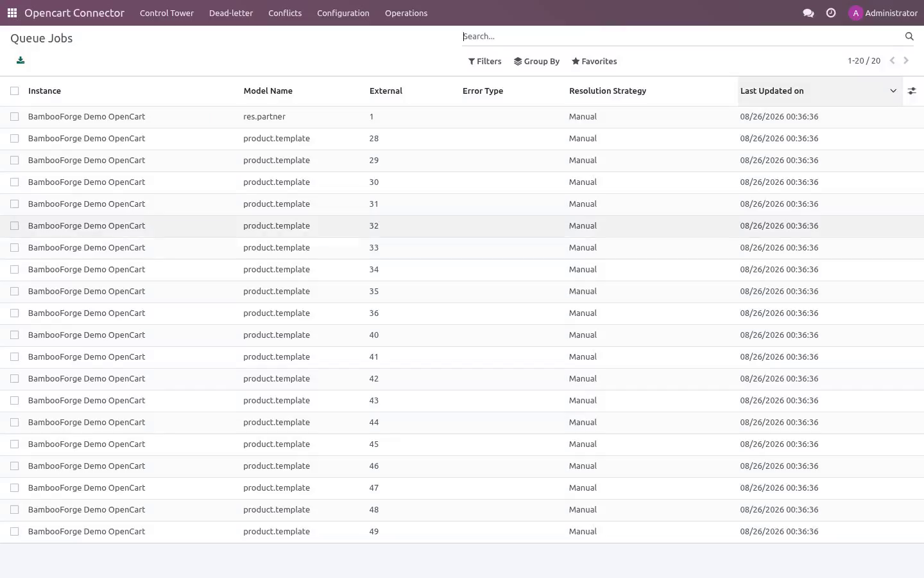Open the res.partner record row
Viewport: 924px width, 578px height.
pyautogui.click(x=462, y=117)
